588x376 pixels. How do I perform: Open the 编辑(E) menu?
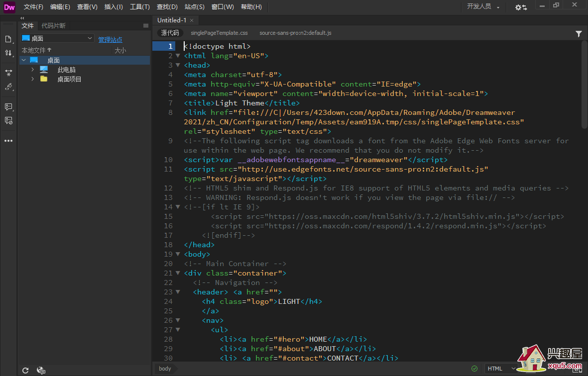[x=60, y=7]
